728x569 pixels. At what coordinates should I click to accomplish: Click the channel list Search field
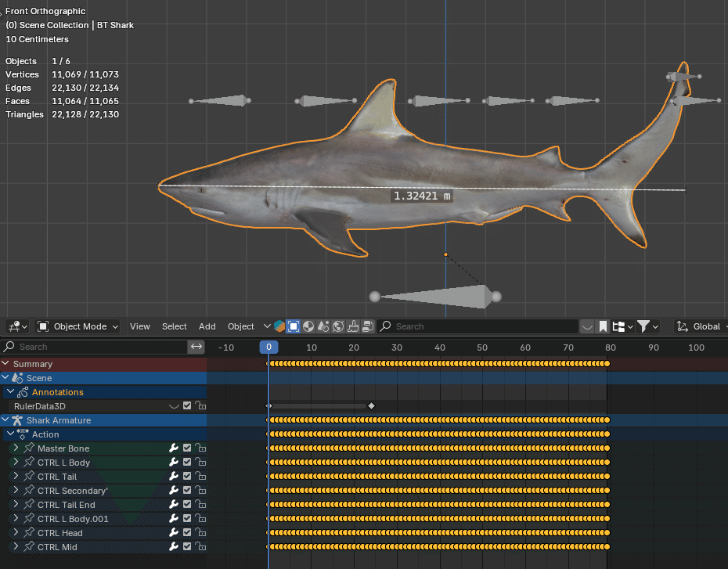pyautogui.click(x=94, y=347)
